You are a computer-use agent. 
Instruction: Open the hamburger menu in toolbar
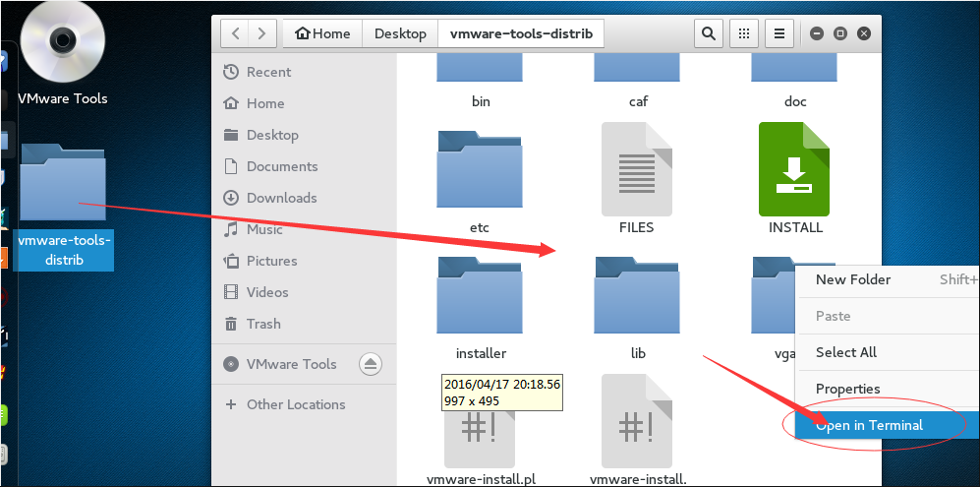point(779,33)
